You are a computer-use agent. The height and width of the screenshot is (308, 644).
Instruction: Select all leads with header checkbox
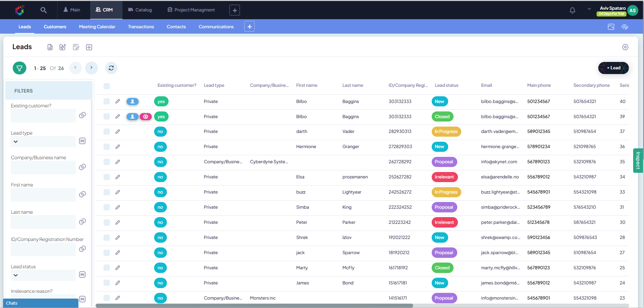(x=107, y=86)
